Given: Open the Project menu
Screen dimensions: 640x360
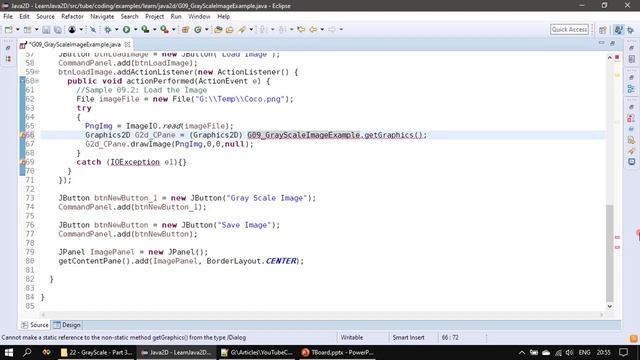Looking at the screenshot, I should (154, 16).
